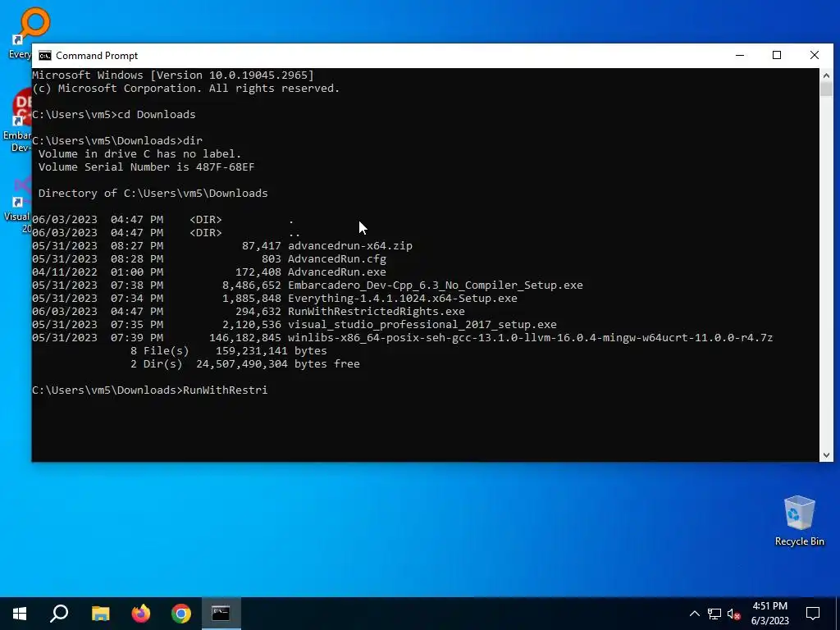
Task: Click the Command Prompt window title text
Action: [x=97, y=56]
